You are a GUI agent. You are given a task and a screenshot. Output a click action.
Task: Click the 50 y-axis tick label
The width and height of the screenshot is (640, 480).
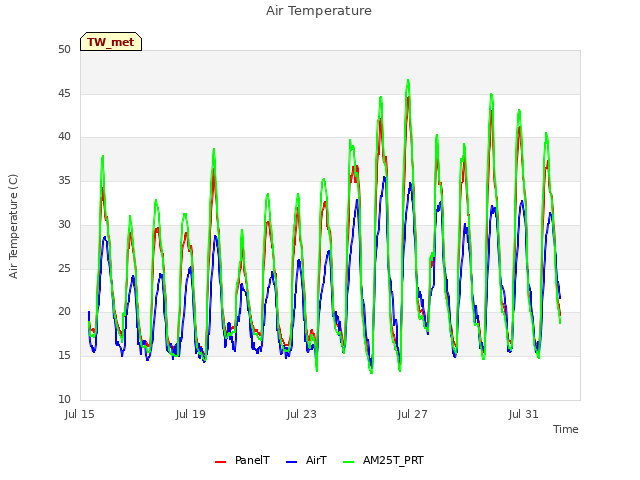point(64,49)
